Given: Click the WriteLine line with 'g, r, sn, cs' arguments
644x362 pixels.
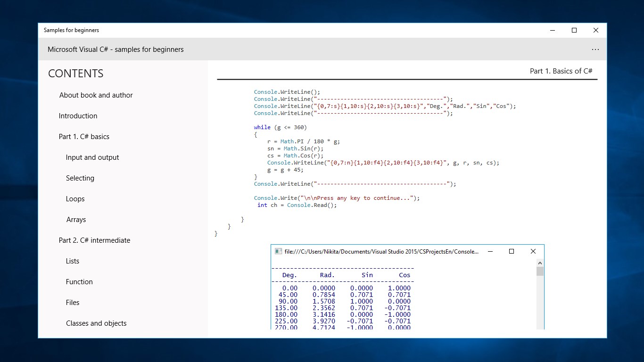Looking at the screenshot, I should (383, 163).
